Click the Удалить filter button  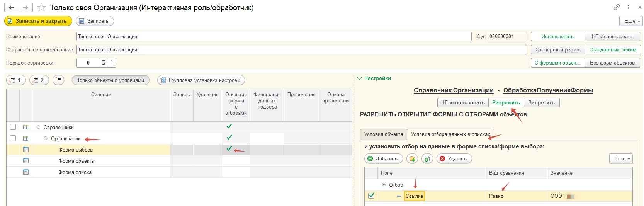[454, 158]
